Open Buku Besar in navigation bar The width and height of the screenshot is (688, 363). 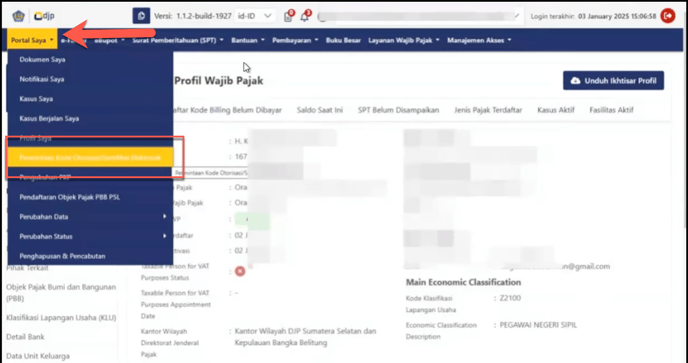343,40
